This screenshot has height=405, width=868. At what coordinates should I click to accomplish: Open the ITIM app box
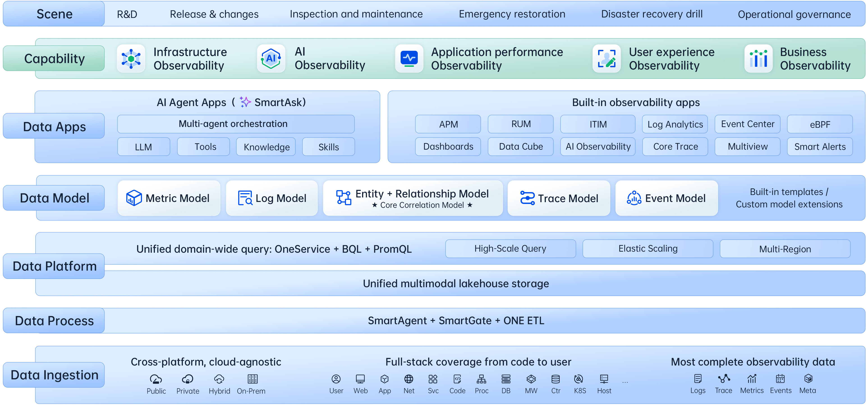point(598,124)
